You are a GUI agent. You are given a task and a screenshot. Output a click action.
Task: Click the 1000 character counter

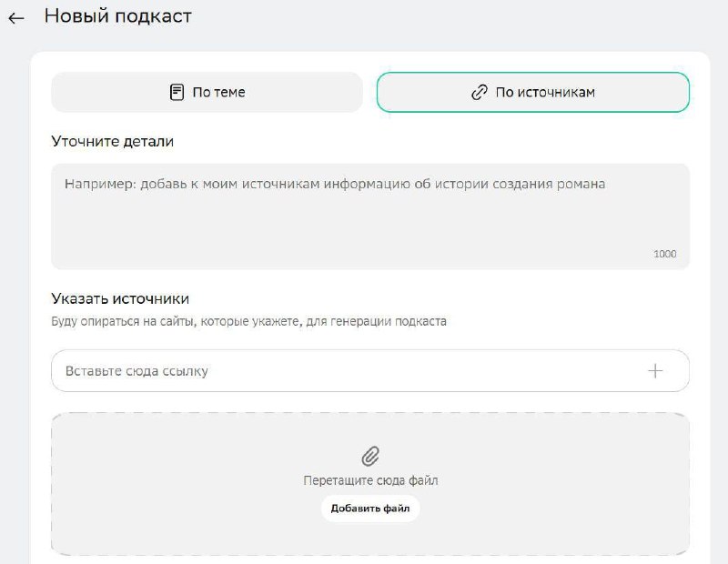[x=663, y=254]
